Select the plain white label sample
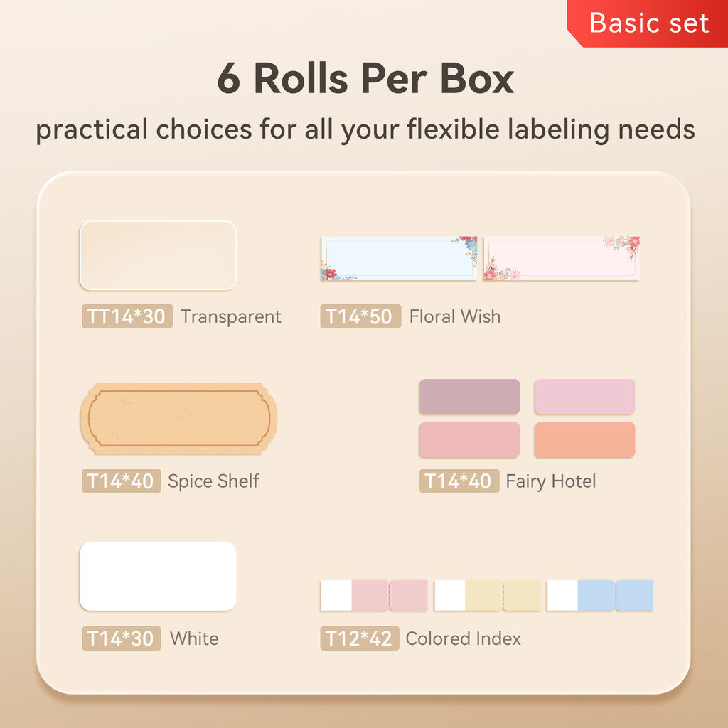The image size is (728, 728). [x=158, y=576]
